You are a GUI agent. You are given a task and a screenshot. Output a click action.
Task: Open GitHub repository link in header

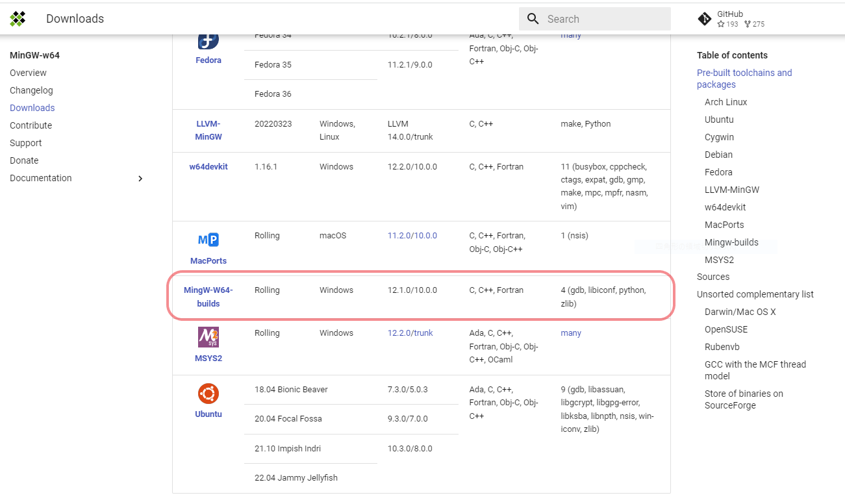(x=731, y=19)
